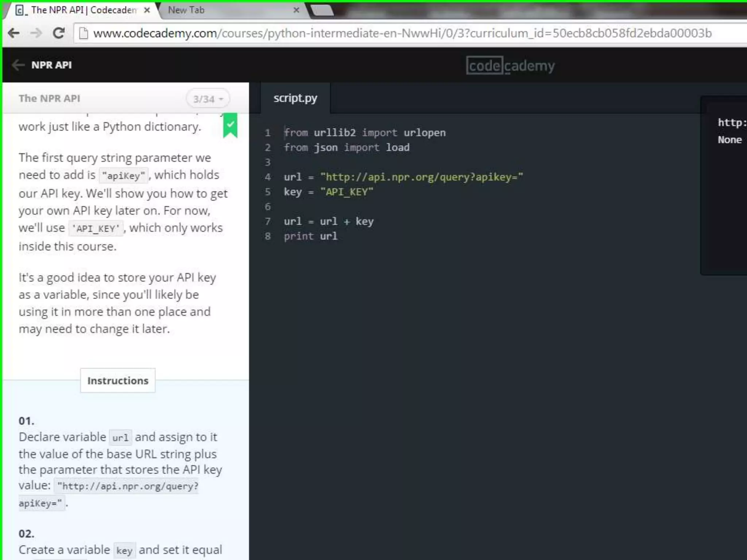Click instruction step 01 heading
The height and width of the screenshot is (560, 747).
[27, 421]
